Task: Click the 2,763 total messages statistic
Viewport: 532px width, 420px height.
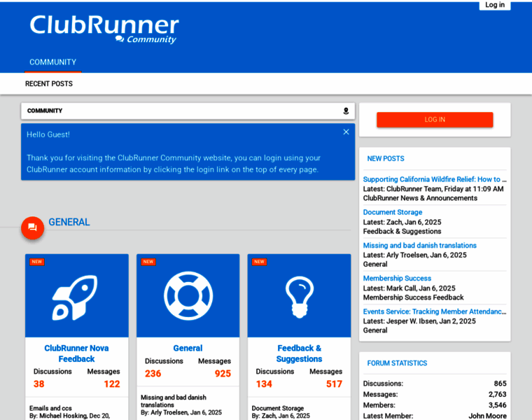Action: click(498, 394)
